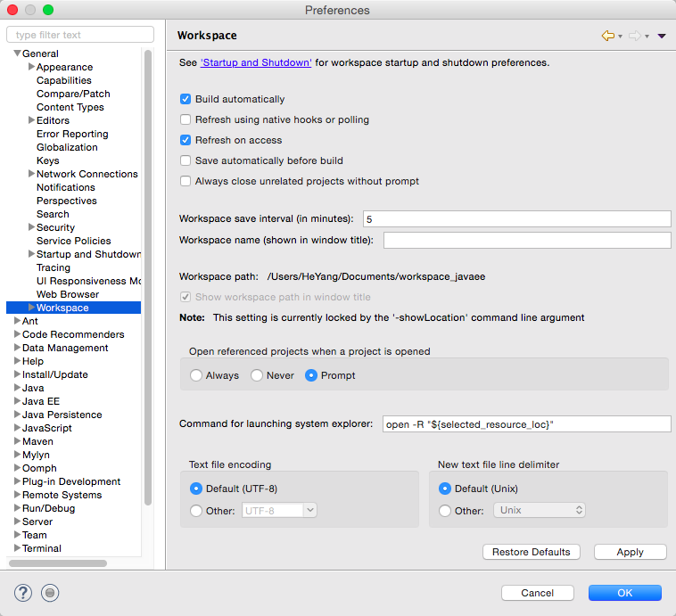Toggle Build automatically checkbox

[x=185, y=99]
